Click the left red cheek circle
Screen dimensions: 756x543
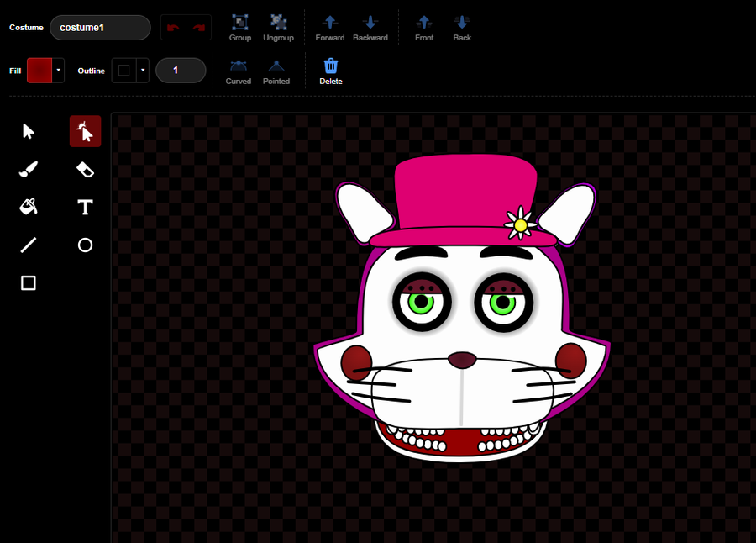356,362
